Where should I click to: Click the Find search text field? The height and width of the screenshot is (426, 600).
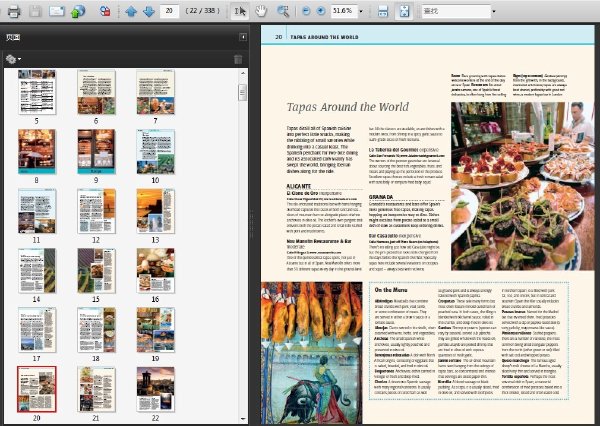(456, 11)
